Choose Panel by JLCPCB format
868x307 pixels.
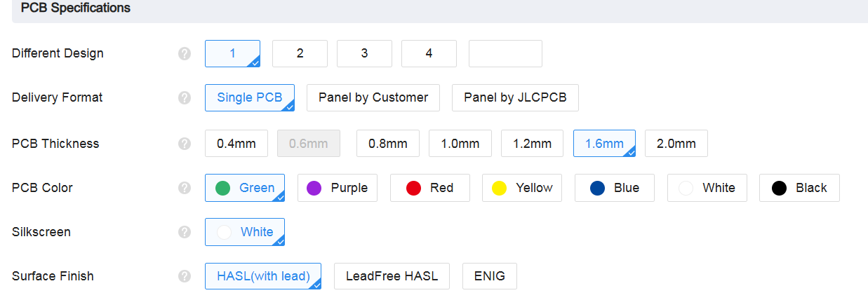(x=515, y=97)
